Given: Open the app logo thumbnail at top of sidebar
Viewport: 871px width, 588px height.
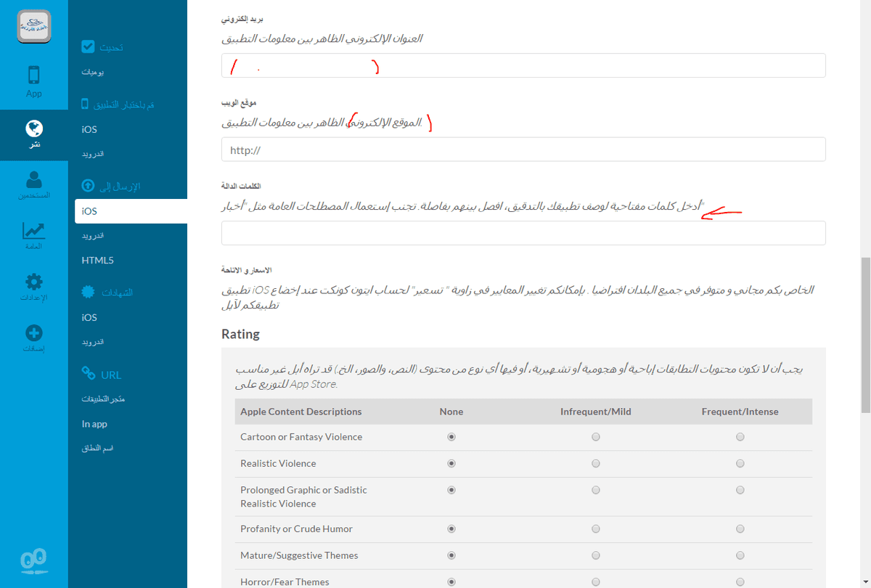Looking at the screenshot, I should [x=33, y=27].
